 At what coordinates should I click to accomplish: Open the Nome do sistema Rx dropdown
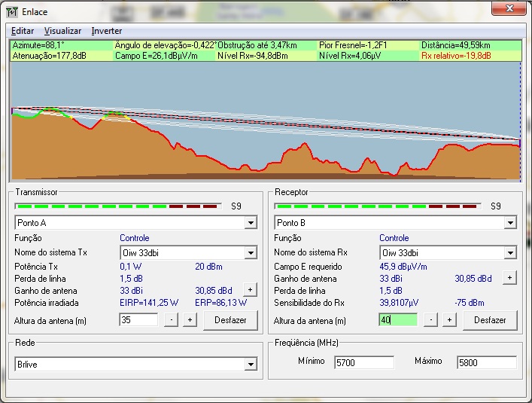click(x=510, y=253)
